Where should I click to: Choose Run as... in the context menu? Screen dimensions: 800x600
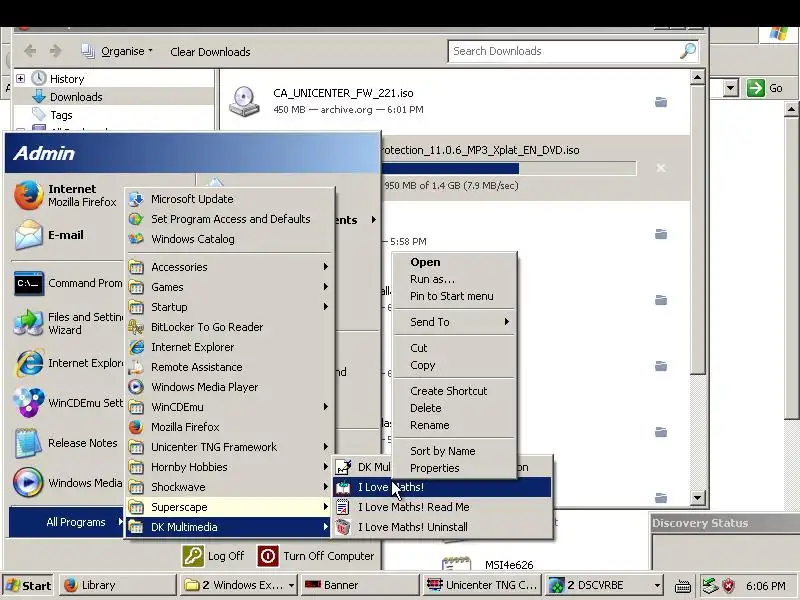click(454, 279)
